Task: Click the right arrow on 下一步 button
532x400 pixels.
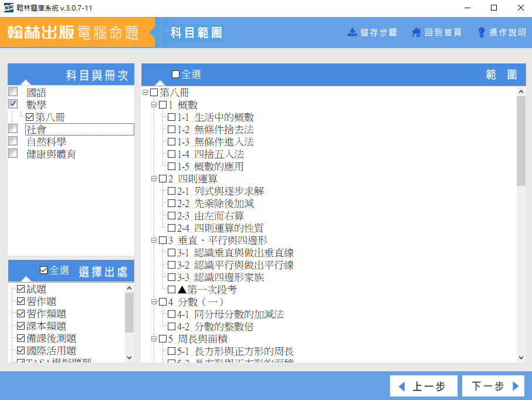Action: click(x=516, y=387)
